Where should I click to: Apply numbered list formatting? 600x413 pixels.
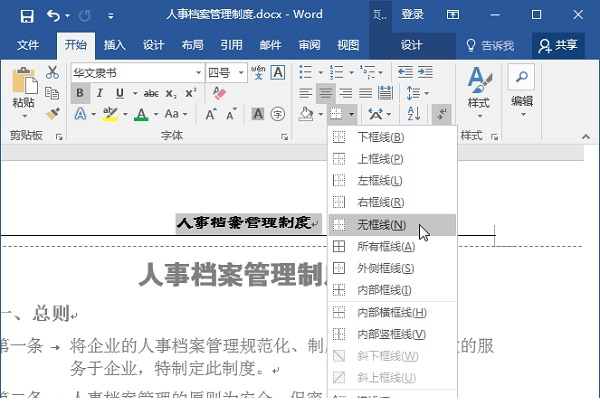pyautogui.click(x=337, y=72)
